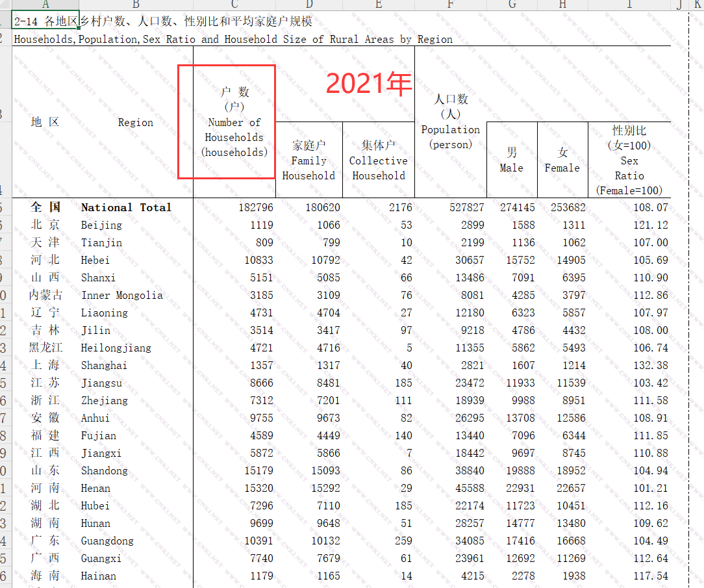This screenshot has width=704, height=588.
Task: Select the 'Collective Household' header cell
Action: 379,160
